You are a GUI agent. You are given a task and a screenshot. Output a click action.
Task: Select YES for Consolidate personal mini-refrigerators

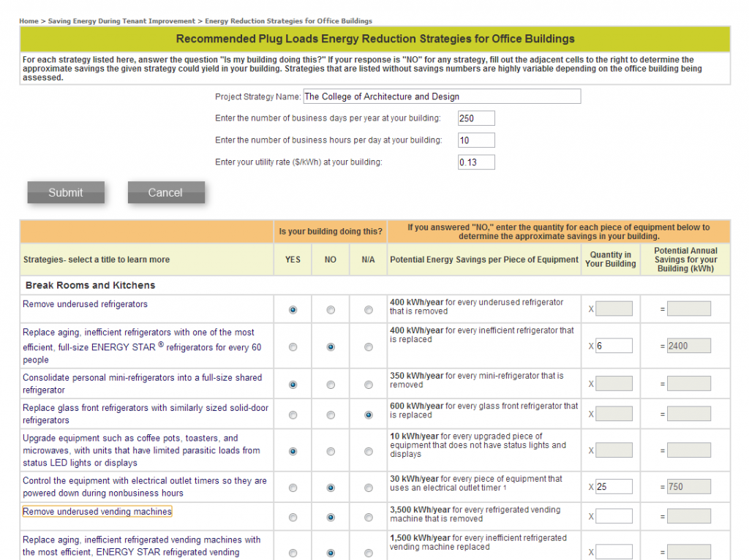tap(293, 385)
